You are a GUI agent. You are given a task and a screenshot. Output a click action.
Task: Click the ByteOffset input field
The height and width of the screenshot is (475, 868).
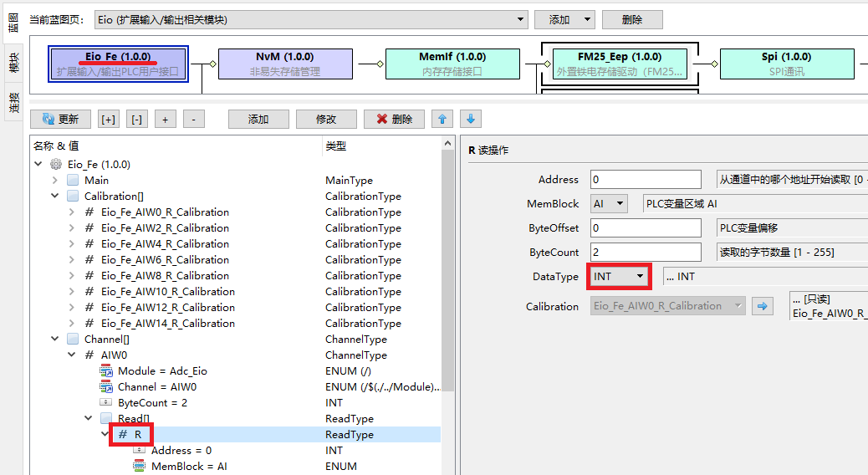[x=646, y=228]
